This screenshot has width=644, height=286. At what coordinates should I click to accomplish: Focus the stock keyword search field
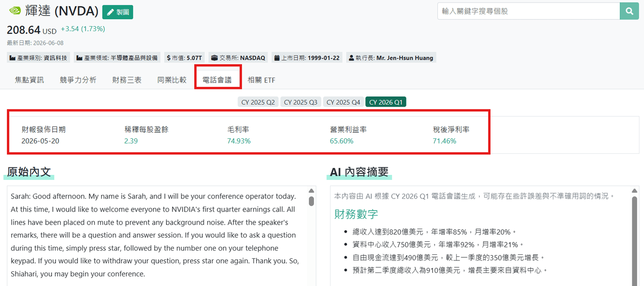(528, 11)
